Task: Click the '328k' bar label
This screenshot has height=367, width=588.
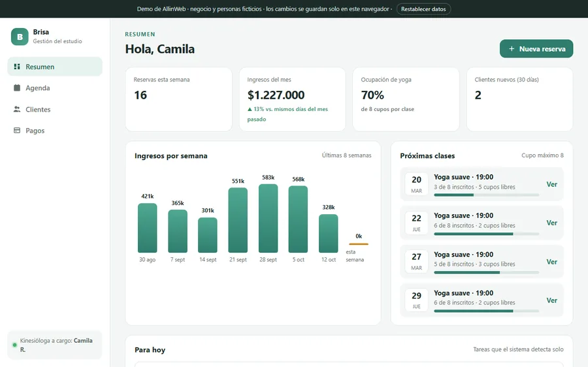Action: coord(329,207)
